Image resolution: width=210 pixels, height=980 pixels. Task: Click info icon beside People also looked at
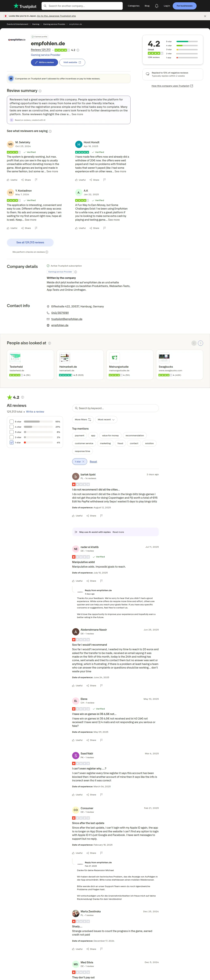coord(50,343)
